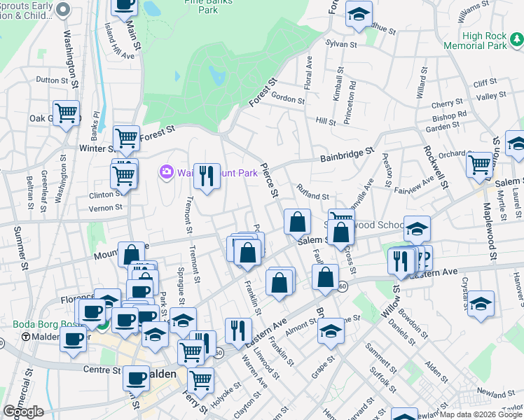Select the gray pin for Sprouts Early Education & Child

[63, 10]
